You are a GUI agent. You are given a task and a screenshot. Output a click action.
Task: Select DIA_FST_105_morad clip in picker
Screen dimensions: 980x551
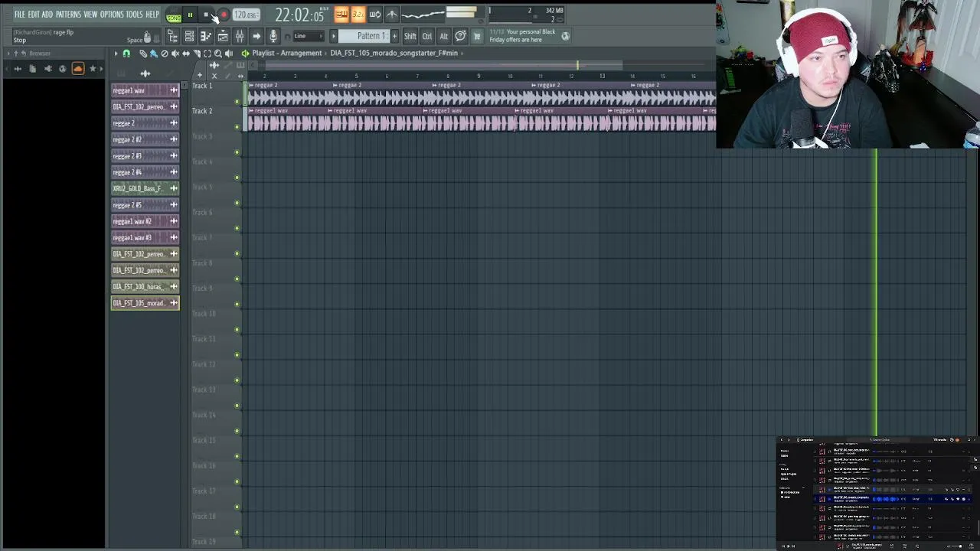point(145,303)
